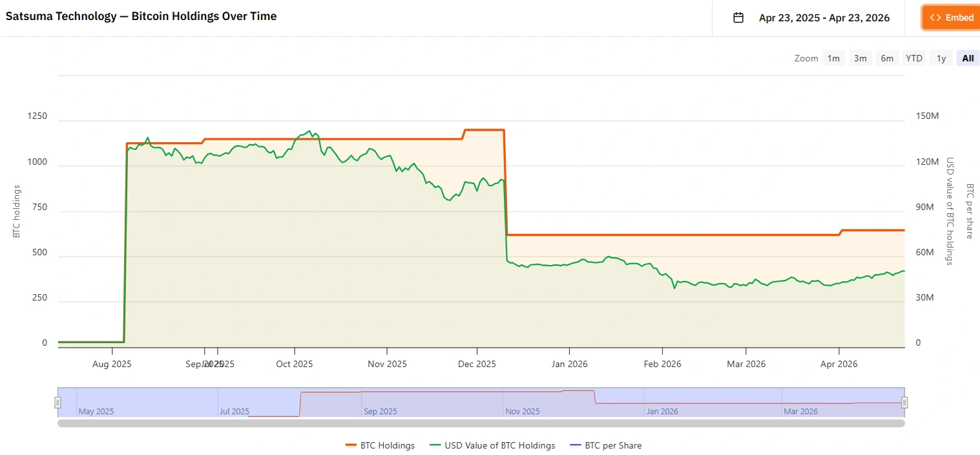Click the YTD zoom option
Viewport: 980px width, 455px height.
coord(914,58)
